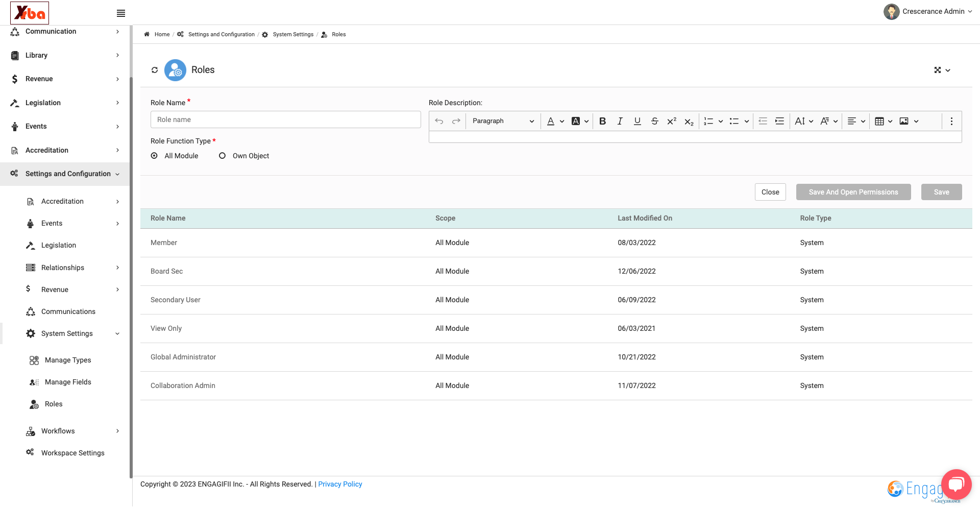The image size is (980, 508).
Task: Toggle superscript formatting
Action: coord(672,121)
